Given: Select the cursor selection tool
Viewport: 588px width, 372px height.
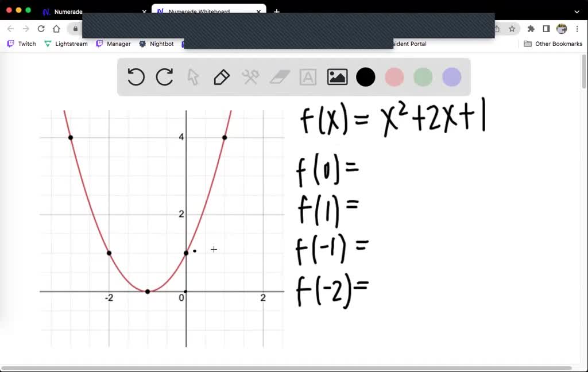Looking at the screenshot, I should click(193, 77).
